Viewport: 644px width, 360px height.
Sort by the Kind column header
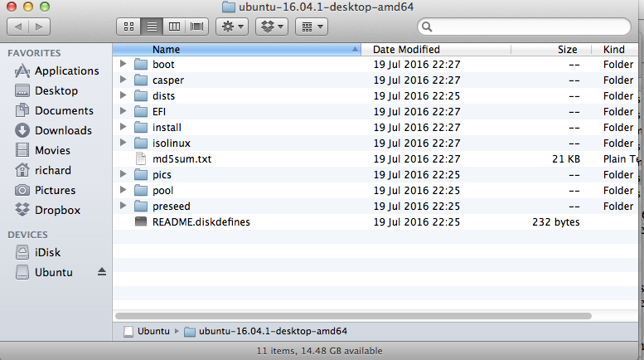[x=615, y=49]
